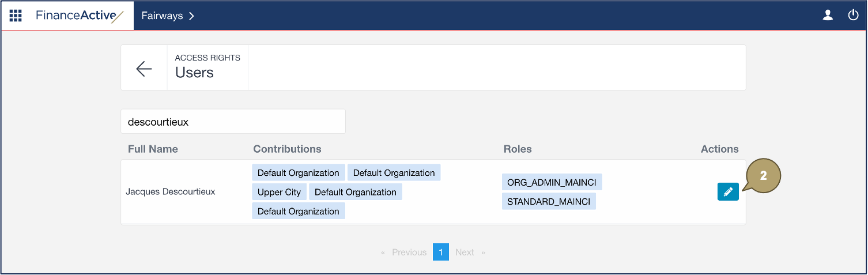Click the Roles column header
The image size is (868, 275).
click(x=518, y=149)
